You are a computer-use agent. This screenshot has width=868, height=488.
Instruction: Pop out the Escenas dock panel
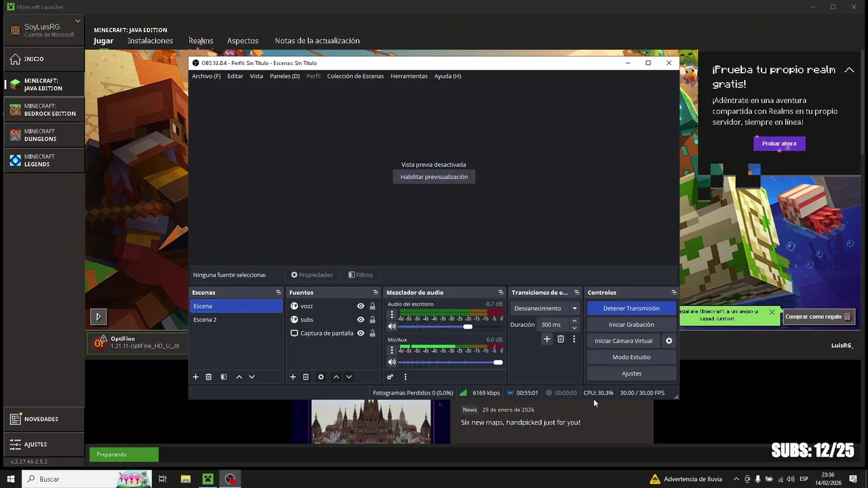click(278, 292)
